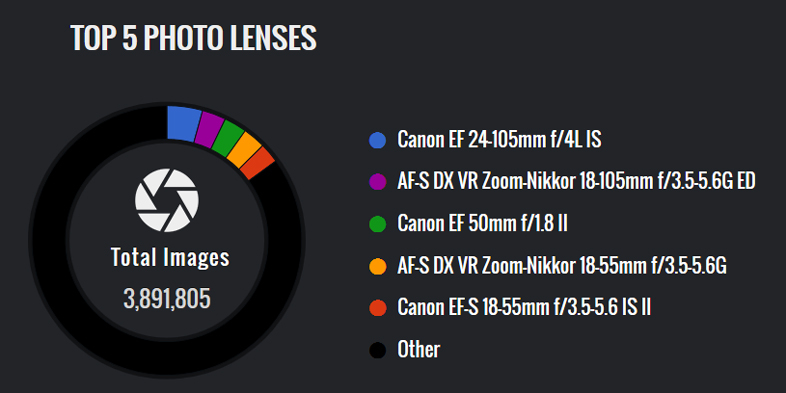Click the blue legend dot for Canon 24-105mm
This screenshot has width=786, height=393.
(x=377, y=140)
